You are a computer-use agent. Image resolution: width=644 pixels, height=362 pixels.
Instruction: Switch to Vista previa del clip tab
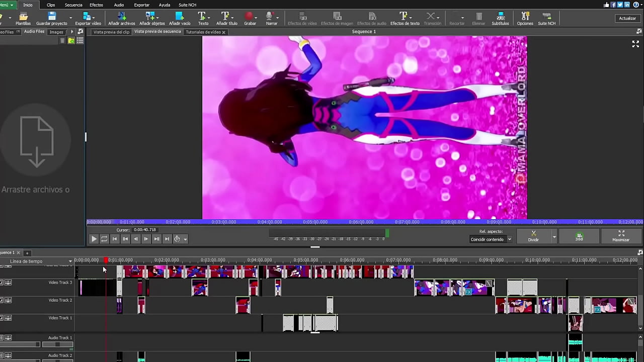pyautogui.click(x=111, y=32)
